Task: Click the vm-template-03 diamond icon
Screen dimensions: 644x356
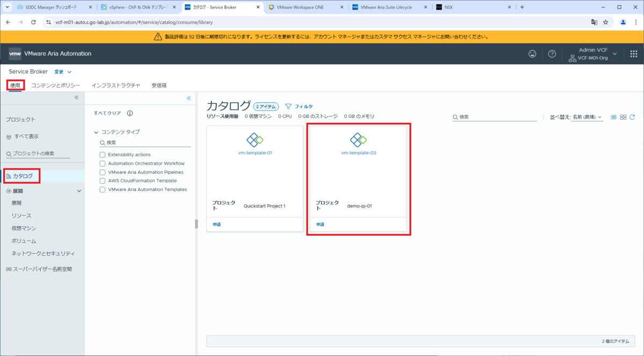Action: (x=358, y=140)
